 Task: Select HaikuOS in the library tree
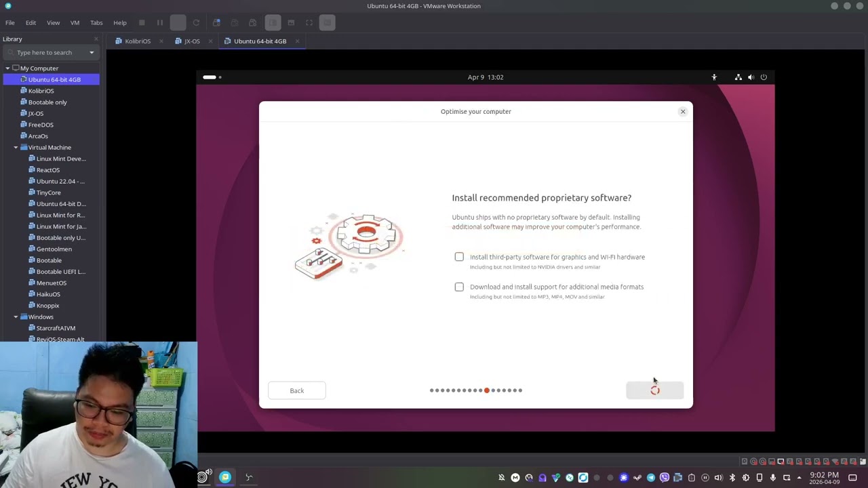click(x=48, y=294)
